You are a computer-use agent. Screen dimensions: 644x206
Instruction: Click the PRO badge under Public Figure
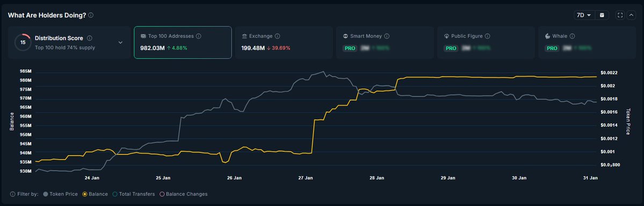click(x=451, y=48)
